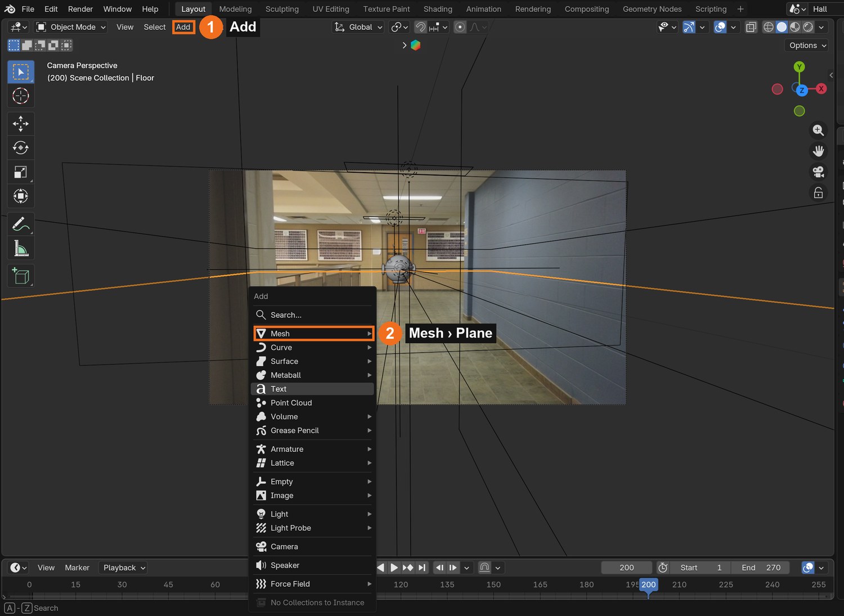
Task: Toggle proportional editing
Action: pos(460,27)
